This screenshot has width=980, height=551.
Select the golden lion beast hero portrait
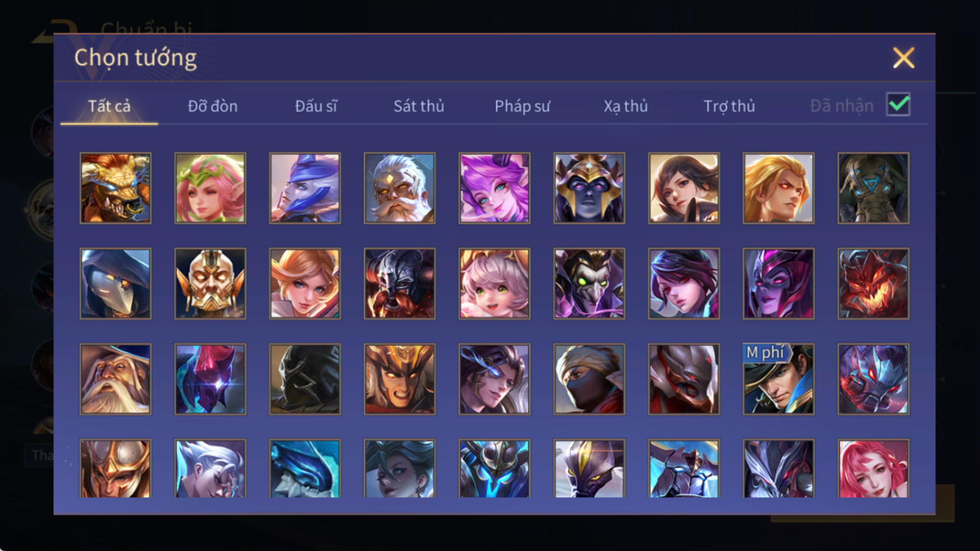click(115, 188)
